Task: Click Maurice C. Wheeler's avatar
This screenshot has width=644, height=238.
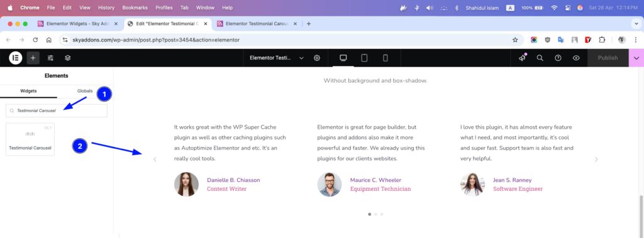Action: (x=330, y=184)
